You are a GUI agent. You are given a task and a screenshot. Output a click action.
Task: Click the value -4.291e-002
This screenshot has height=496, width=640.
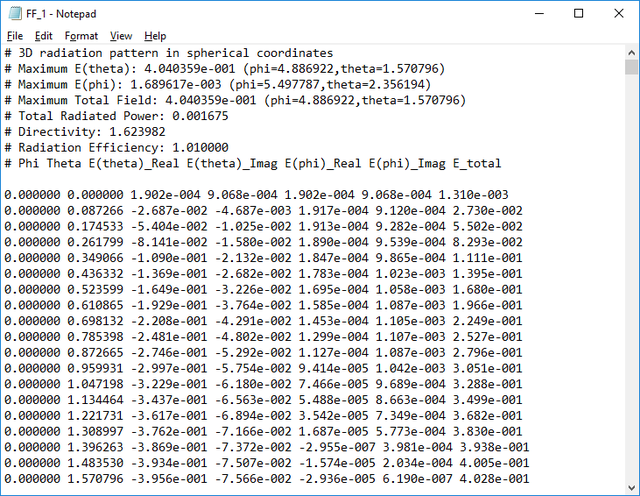coord(253,321)
